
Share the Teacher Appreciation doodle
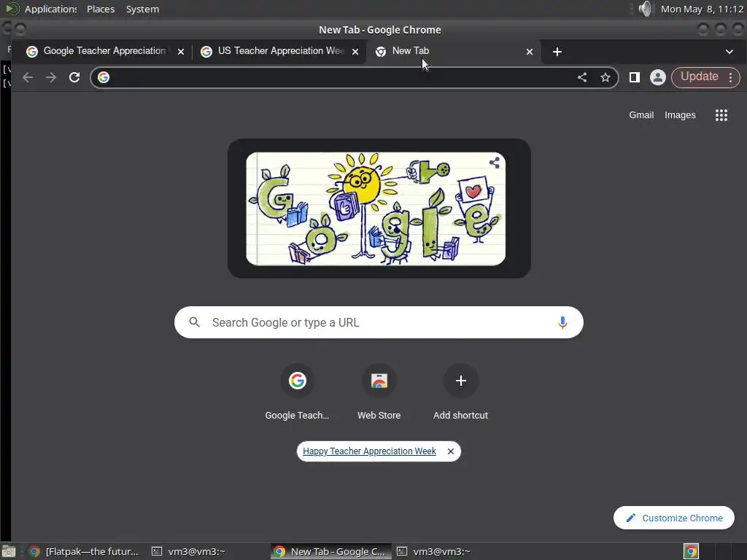495,163
